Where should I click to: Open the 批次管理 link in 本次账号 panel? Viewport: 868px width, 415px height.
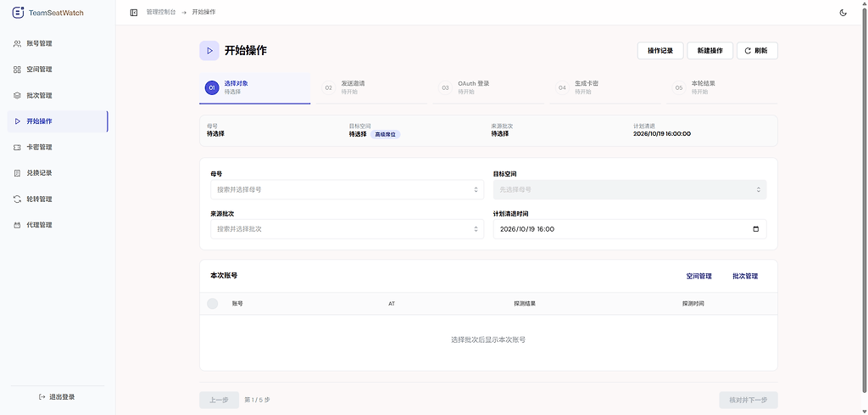[745, 276]
